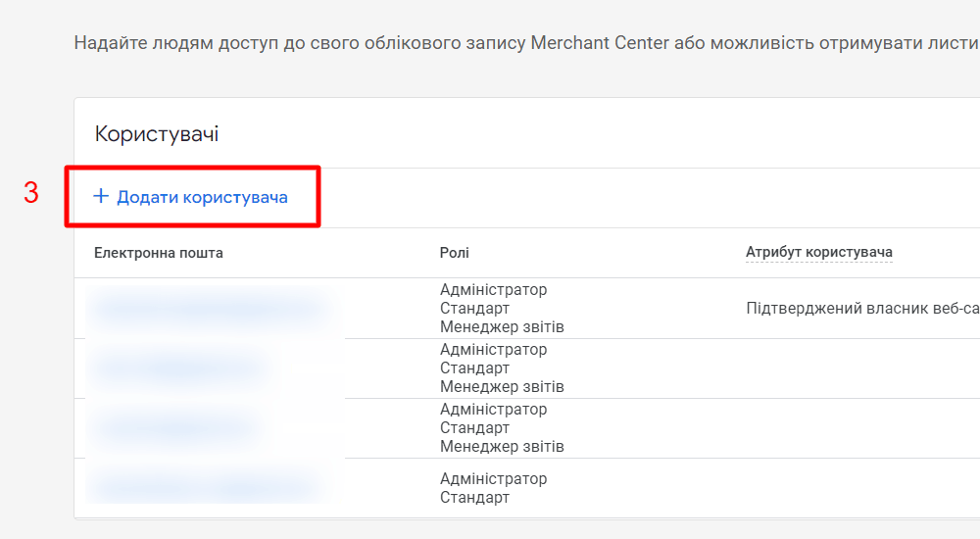Open the second user's blurred email
Screen dimensions: 980x539
[x=176, y=368]
